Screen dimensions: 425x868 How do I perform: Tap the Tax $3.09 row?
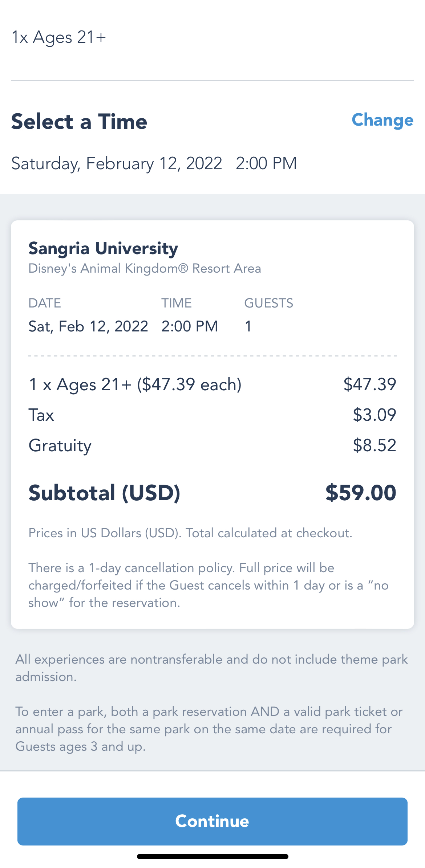(212, 415)
